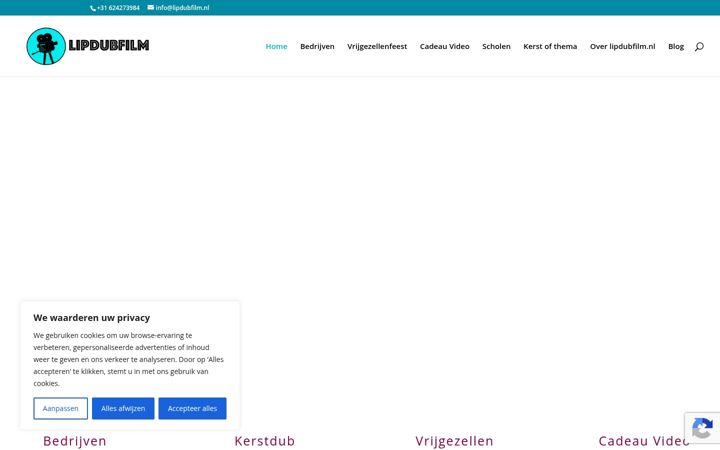Open Vrijgezellenfeest in the navigation
Image resolution: width=720 pixels, height=450 pixels.
(x=377, y=46)
